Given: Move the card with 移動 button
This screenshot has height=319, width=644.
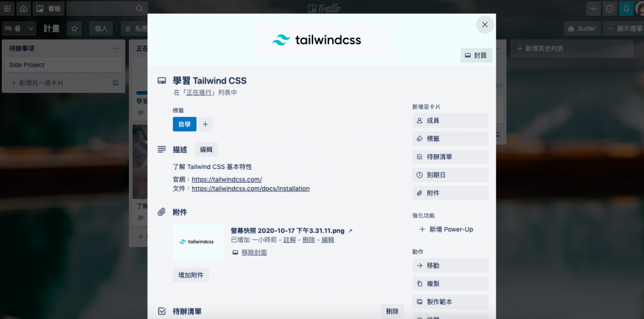Looking at the screenshot, I should point(450,265).
